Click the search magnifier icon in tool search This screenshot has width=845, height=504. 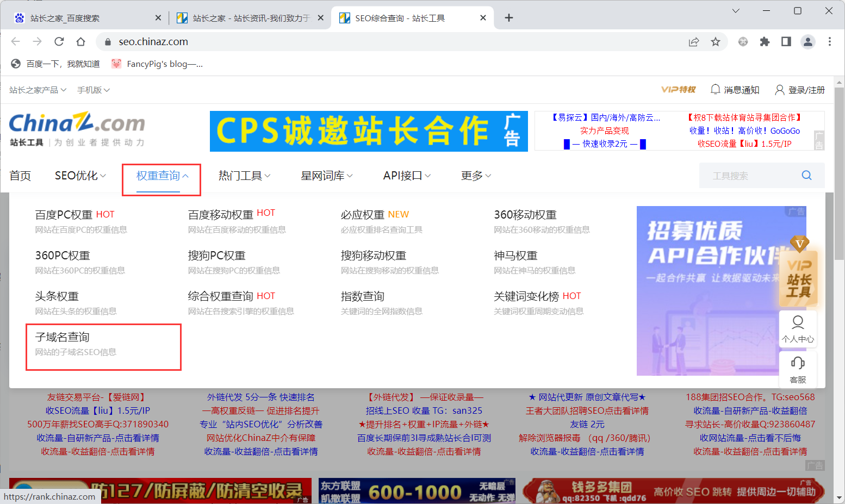pos(806,175)
